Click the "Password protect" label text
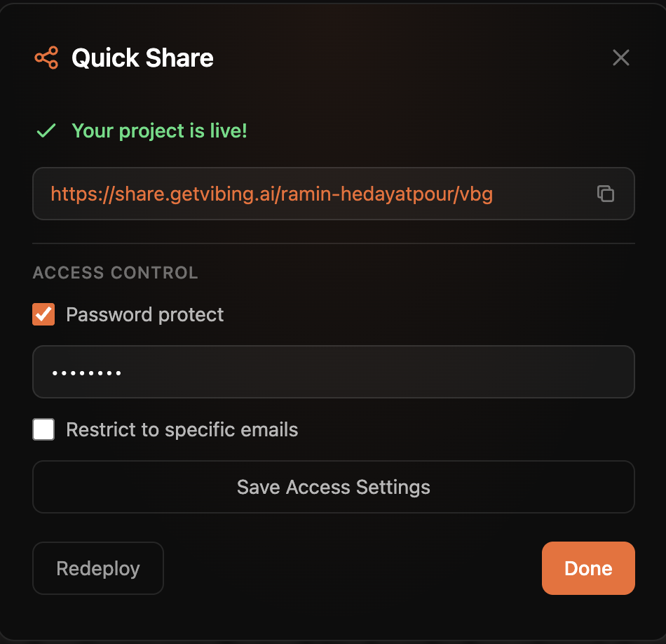666x644 pixels. (144, 314)
